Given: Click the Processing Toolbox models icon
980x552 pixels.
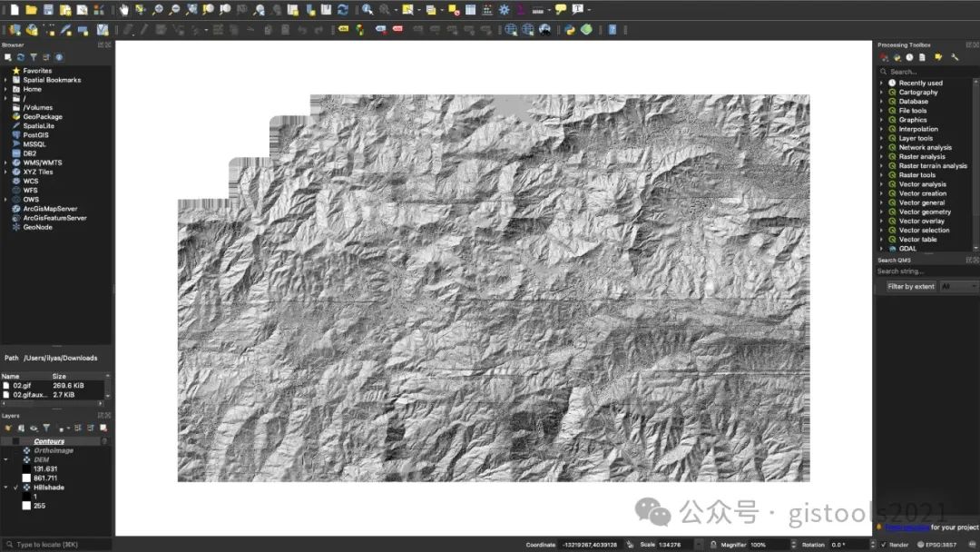Looking at the screenshot, I should [x=884, y=57].
